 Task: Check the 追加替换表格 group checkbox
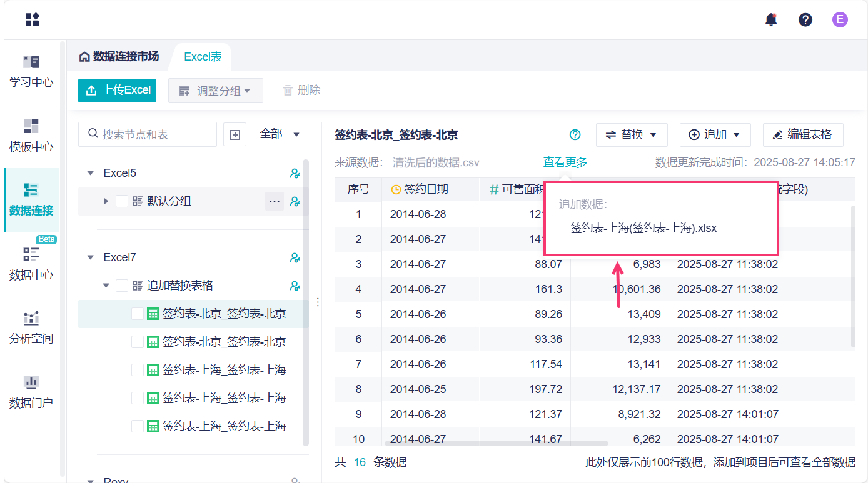[x=122, y=286]
